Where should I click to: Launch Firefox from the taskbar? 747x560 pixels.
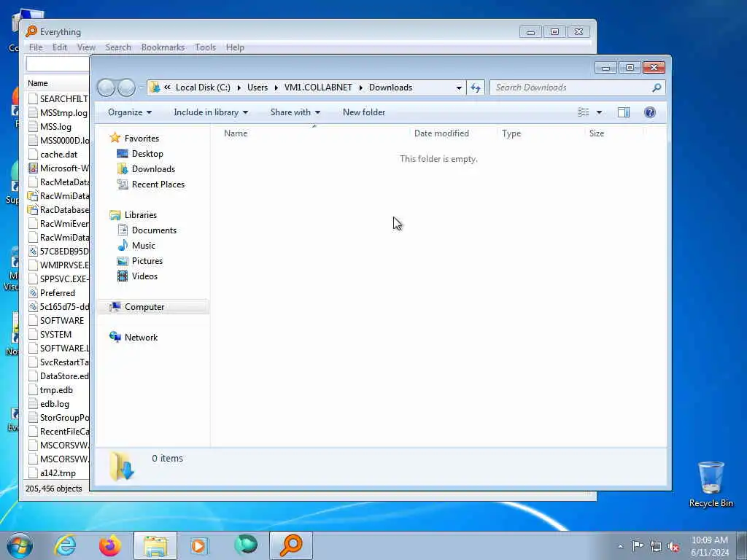coord(109,545)
